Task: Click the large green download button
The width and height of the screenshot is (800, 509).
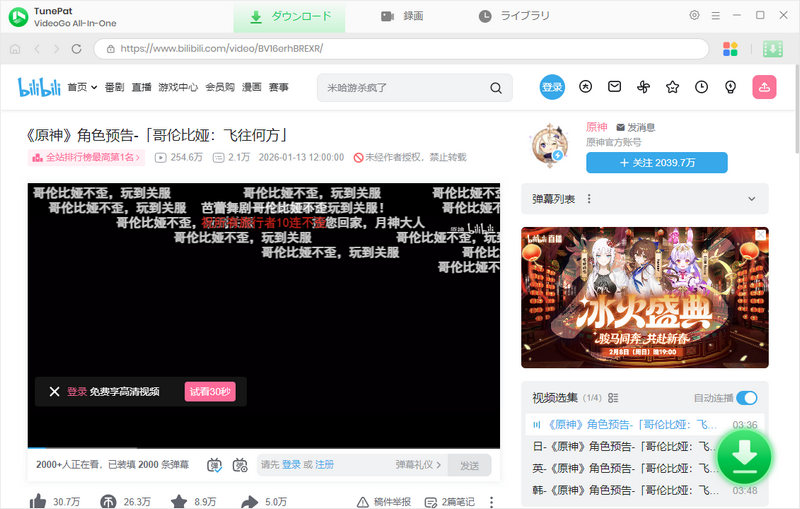Action: (x=744, y=456)
